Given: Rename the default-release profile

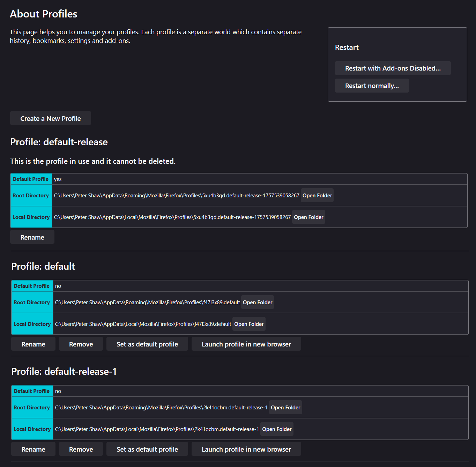Looking at the screenshot, I should 32,238.
